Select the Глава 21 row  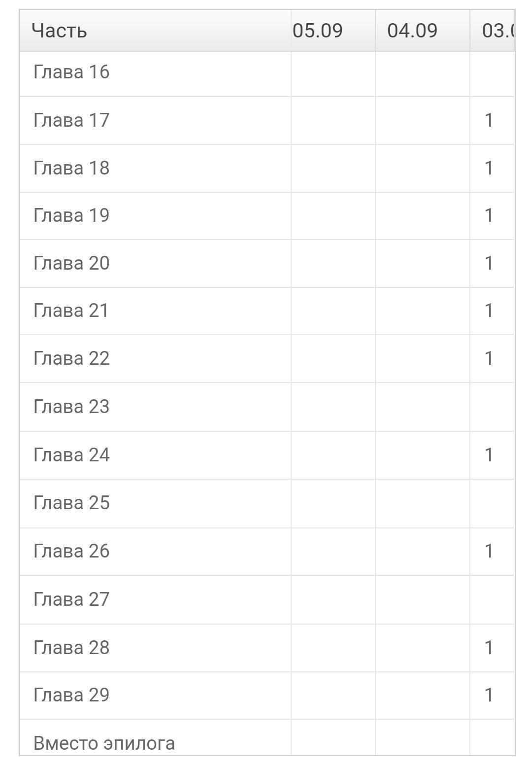click(x=71, y=311)
